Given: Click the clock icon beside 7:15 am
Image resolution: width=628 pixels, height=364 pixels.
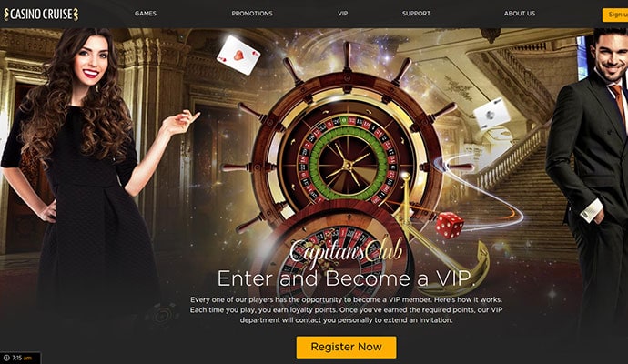Looking at the screenshot, I should pyautogui.click(x=6, y=358).
